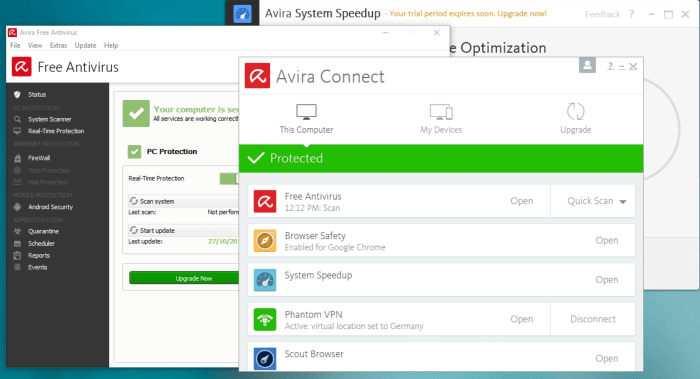This screenshot has height=379, width=700.
Task: Open the Upgrade tab in Avira Connect
Action: 576,119
